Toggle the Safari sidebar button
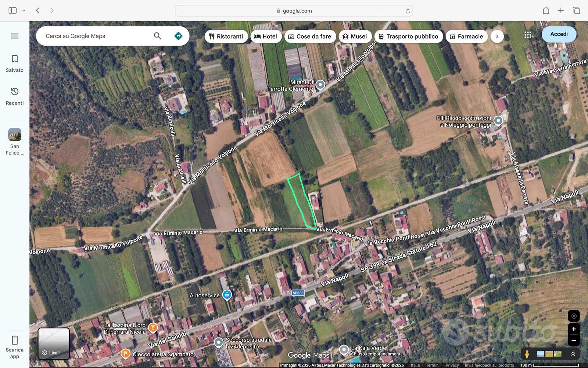Screen dimensions: 588x368 12,11
